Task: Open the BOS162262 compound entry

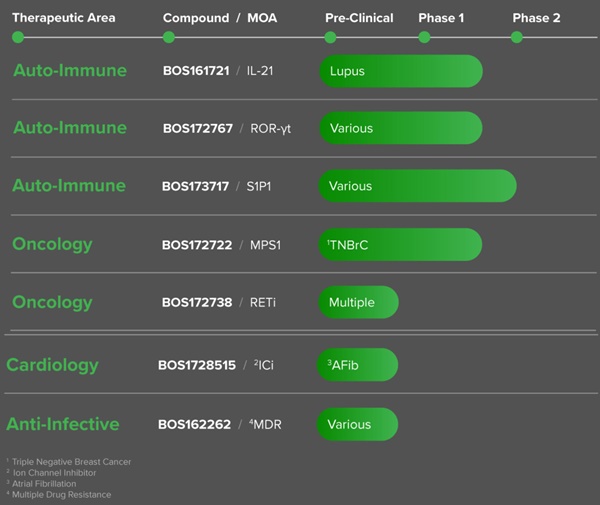Action: coord(194,424)
